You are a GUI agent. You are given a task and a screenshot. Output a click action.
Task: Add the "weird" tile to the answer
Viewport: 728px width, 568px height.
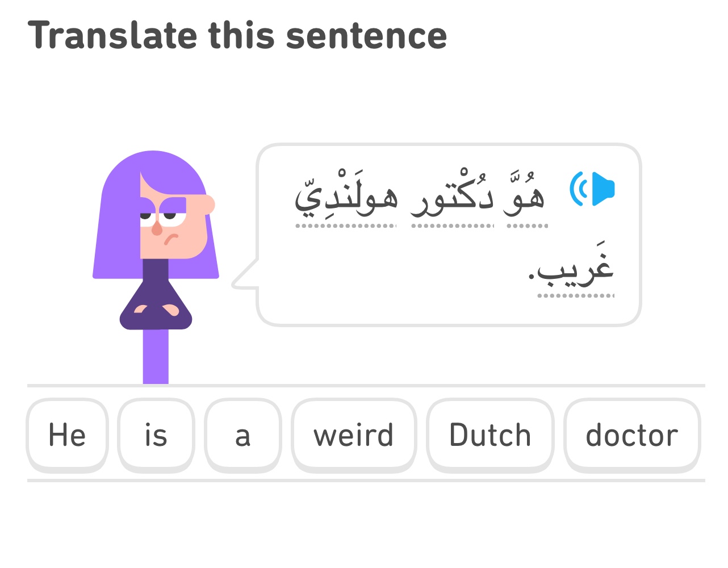(x=354, y=435)
